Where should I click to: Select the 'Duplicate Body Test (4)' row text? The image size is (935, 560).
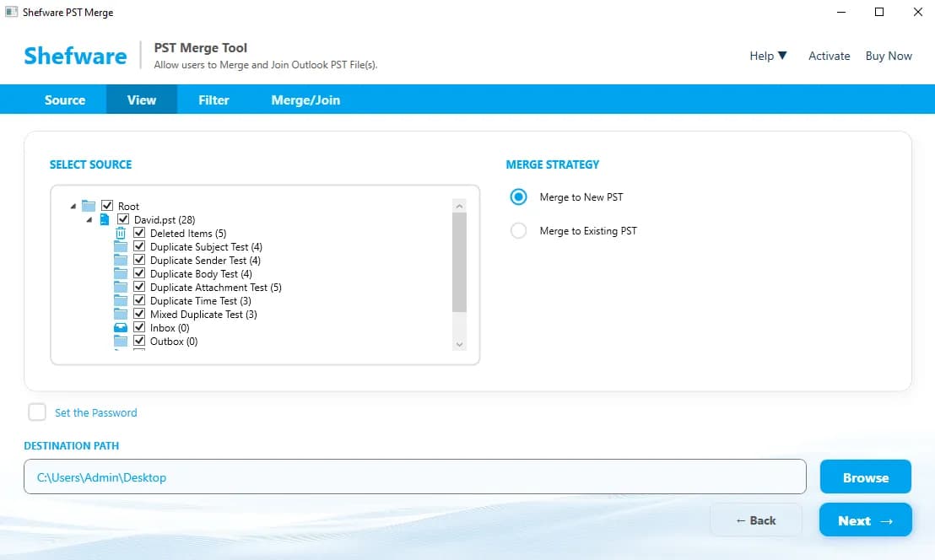click(201, 274)
